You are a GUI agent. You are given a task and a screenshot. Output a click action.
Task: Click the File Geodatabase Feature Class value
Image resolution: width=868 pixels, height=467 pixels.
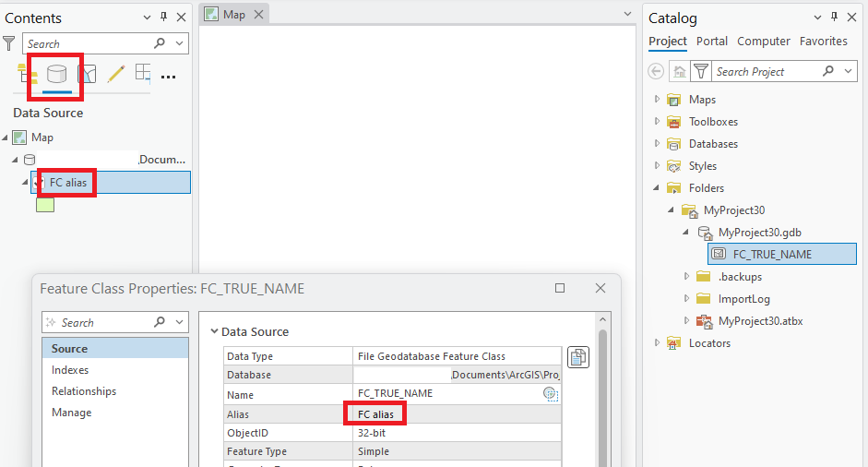[431, 356]
